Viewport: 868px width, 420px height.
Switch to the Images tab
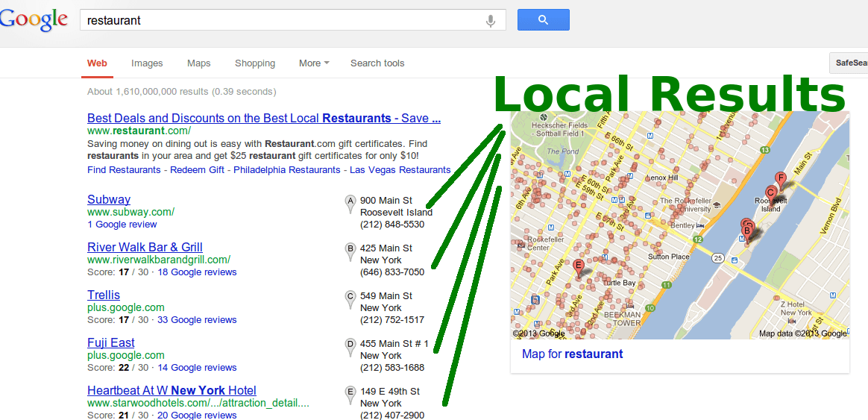(147, 63)
